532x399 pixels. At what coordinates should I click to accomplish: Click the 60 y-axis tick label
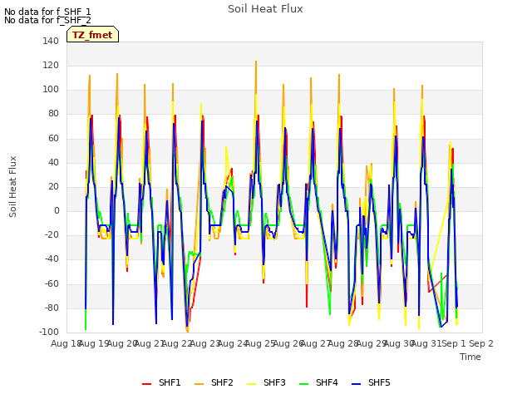(53, 138)
